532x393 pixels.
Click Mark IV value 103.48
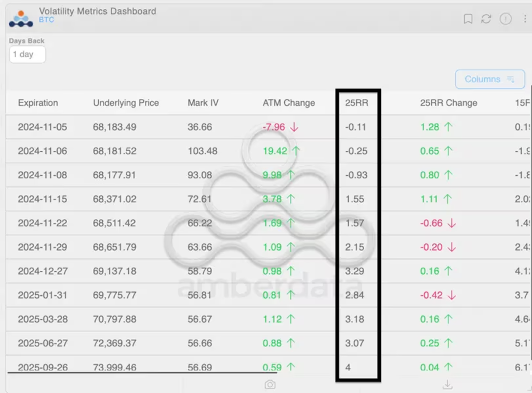pos(203,151)
